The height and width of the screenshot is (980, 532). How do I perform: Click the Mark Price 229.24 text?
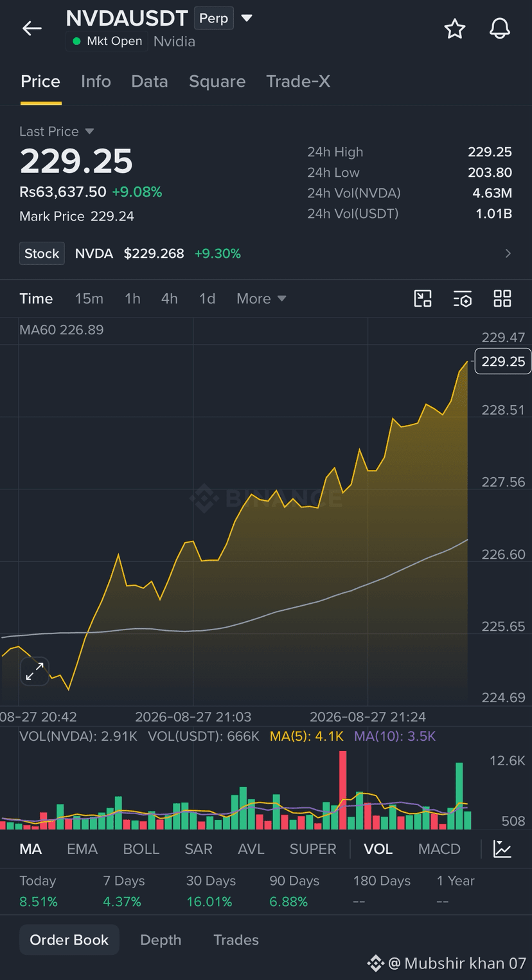pos(76,216)
